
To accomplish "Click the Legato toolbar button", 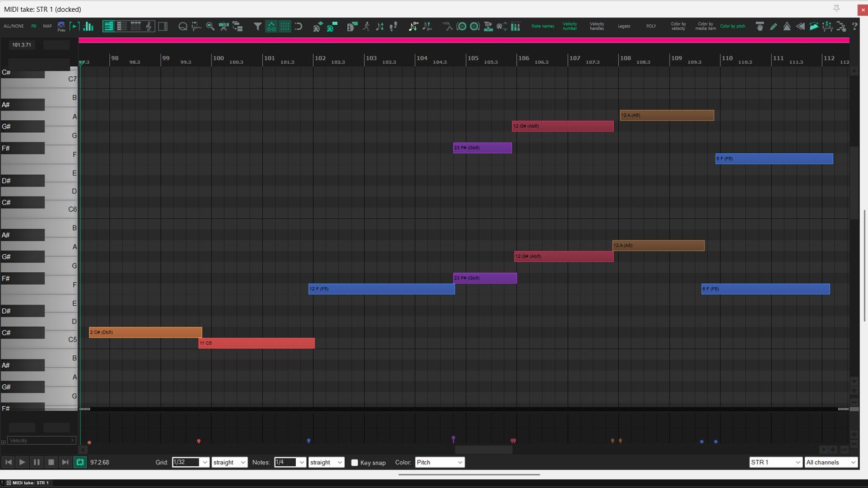I will click(x=624, y=26).
